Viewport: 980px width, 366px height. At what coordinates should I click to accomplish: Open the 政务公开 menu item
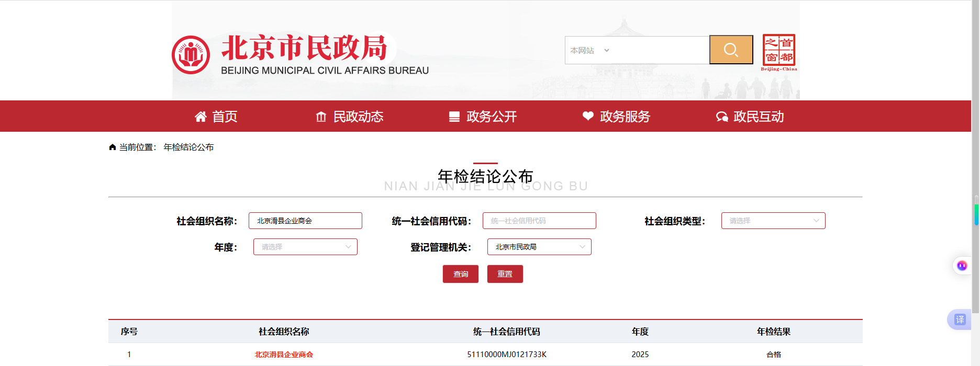483,117
